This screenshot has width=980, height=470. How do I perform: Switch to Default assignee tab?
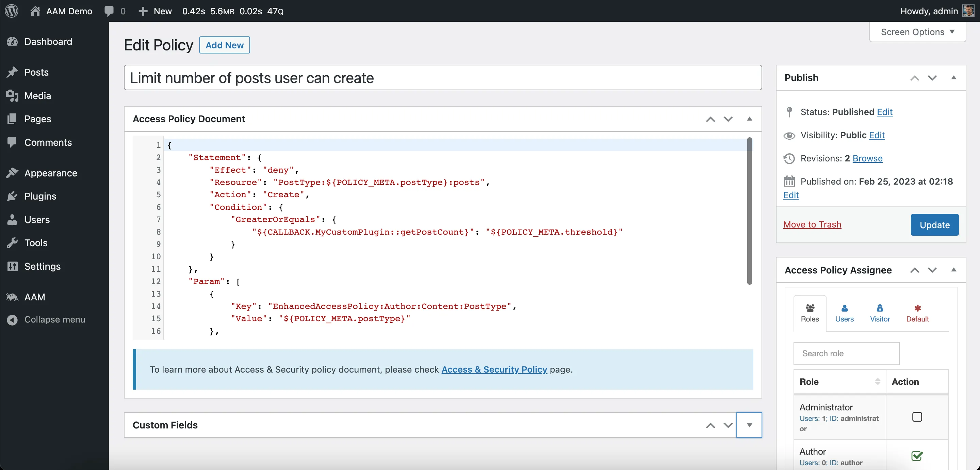point(917,313)
